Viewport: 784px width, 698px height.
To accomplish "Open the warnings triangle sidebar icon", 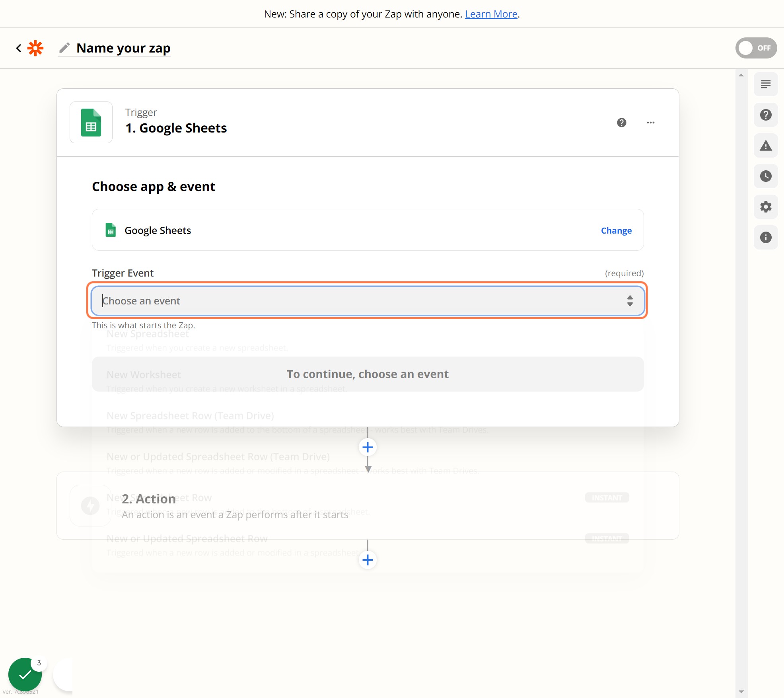I will [x=766, y=146].
